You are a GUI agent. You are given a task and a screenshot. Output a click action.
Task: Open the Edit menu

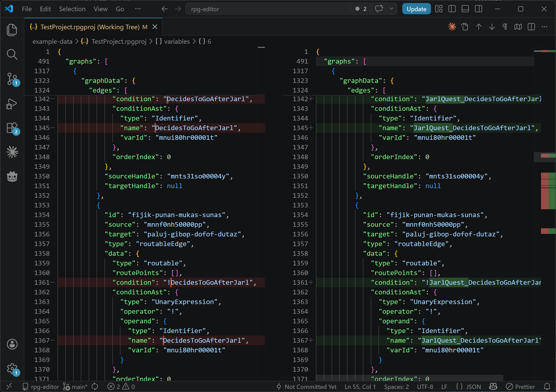pyautogui.click(x=45, y=9)
